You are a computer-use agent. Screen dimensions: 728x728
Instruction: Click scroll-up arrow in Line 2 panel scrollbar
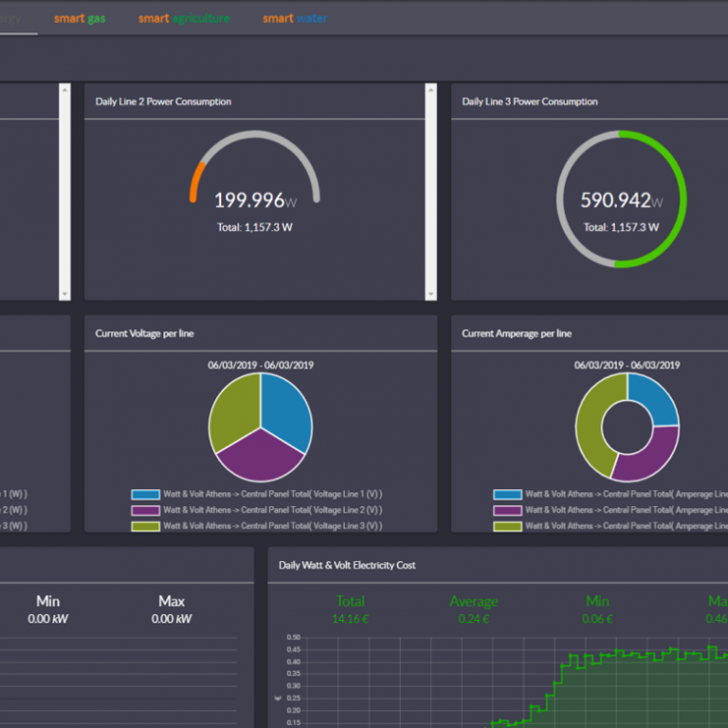pos(430,90)
